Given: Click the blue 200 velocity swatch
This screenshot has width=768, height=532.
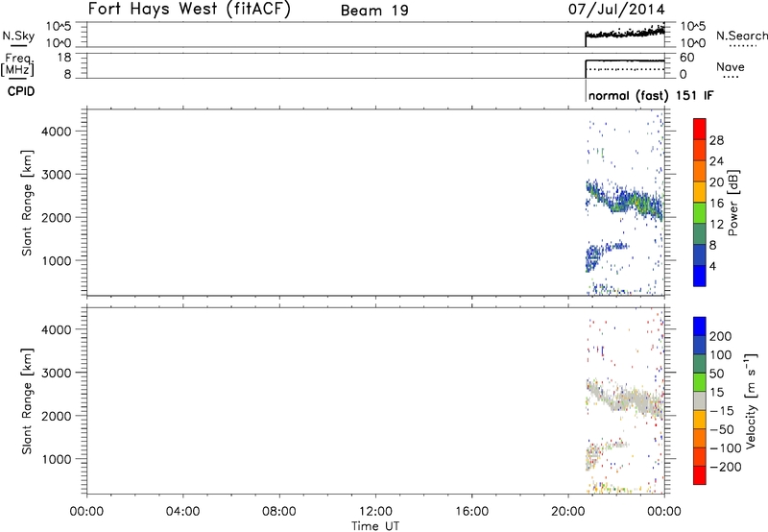Looking at the screenshot, I should point(700,326).
